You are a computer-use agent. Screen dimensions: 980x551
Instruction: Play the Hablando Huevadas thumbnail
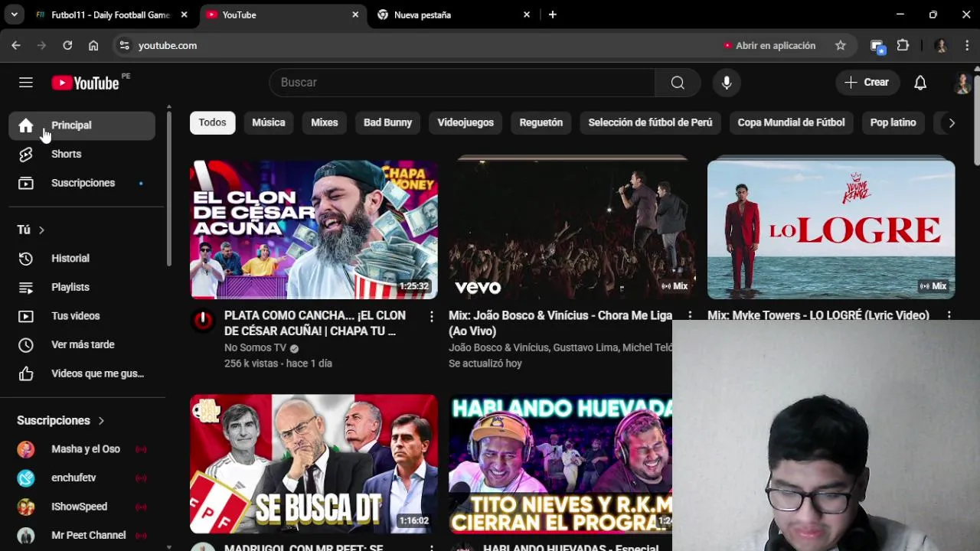click(560, 464)
